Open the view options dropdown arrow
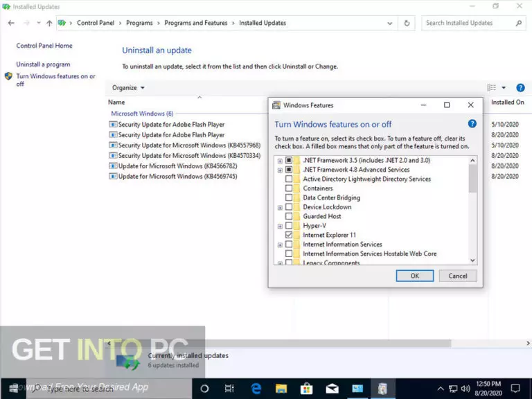532x399 pixels. coord(504,88)
